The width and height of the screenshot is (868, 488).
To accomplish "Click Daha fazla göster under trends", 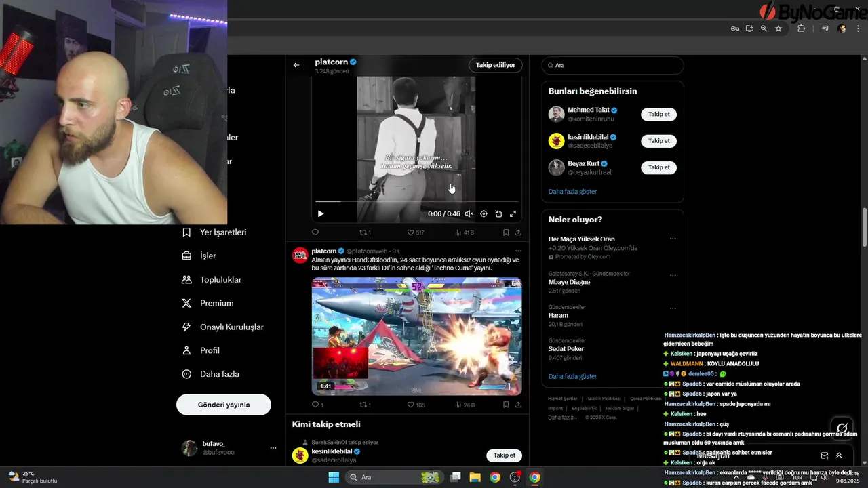I will (x=572, y=376).
